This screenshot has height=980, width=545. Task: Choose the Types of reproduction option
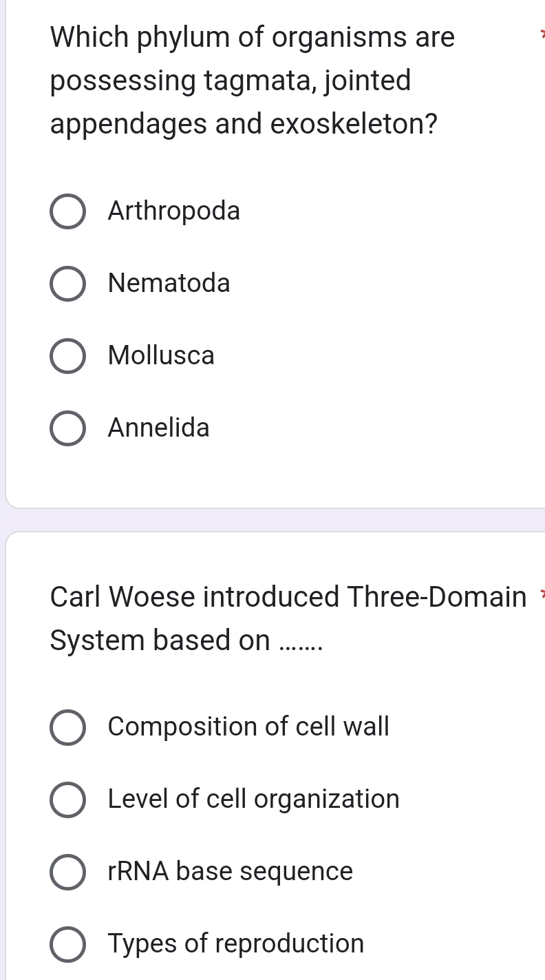67,944
